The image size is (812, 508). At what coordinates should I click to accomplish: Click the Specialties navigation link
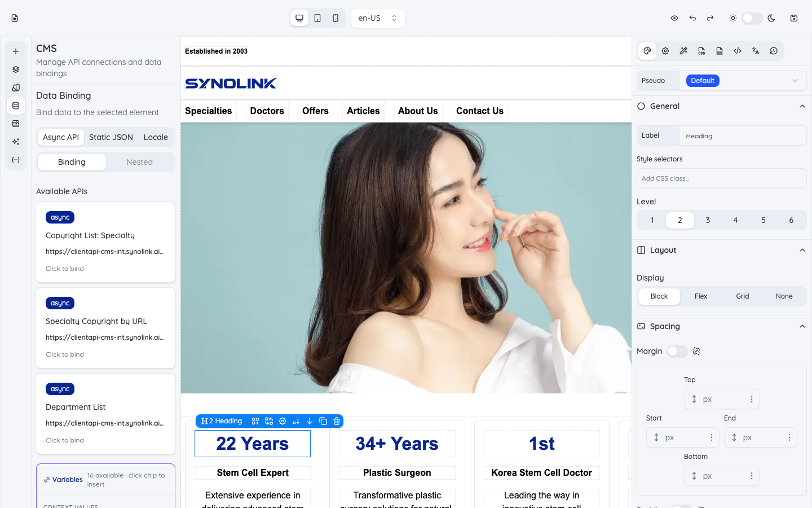(209, 111)
